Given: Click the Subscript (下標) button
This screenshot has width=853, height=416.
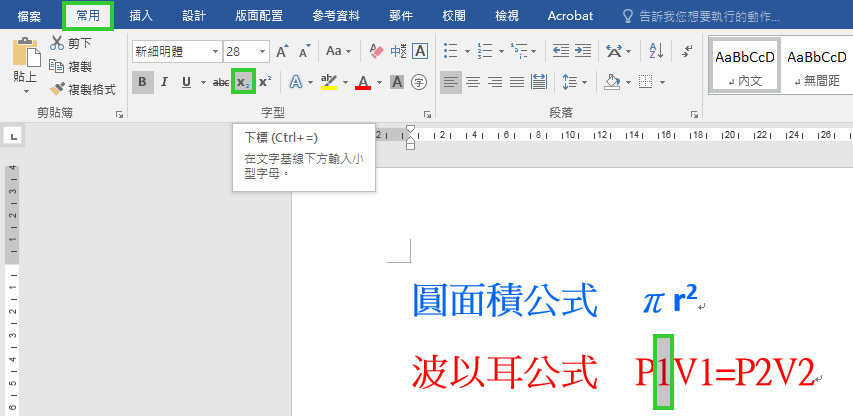Looking at the screenshot, I should [x=242, y=82].
